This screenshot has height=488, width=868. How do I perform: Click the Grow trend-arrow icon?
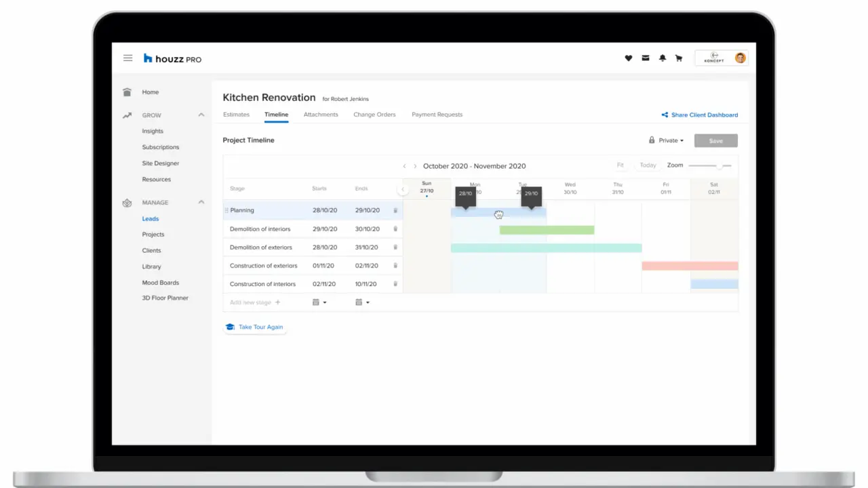[127, 115]
